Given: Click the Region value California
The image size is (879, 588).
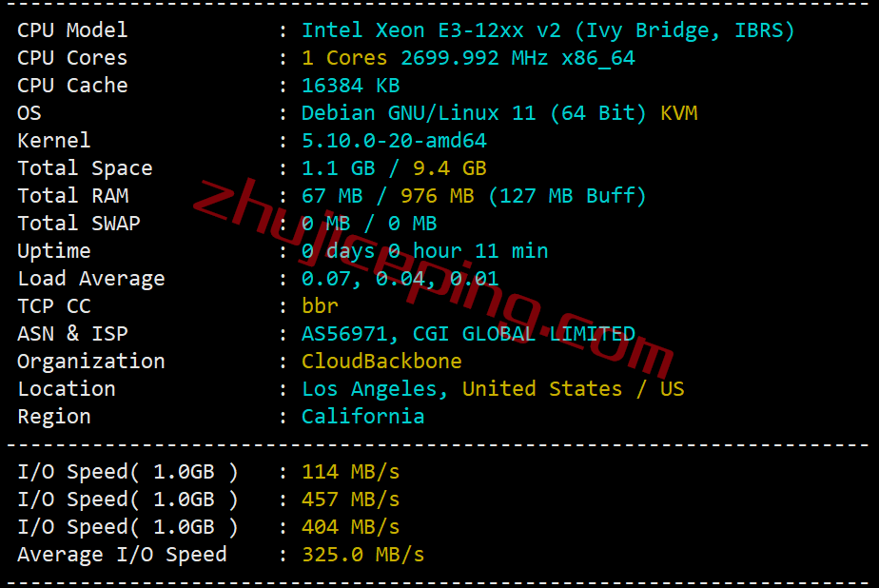Looking at the screenshot, I should (362, 416).
